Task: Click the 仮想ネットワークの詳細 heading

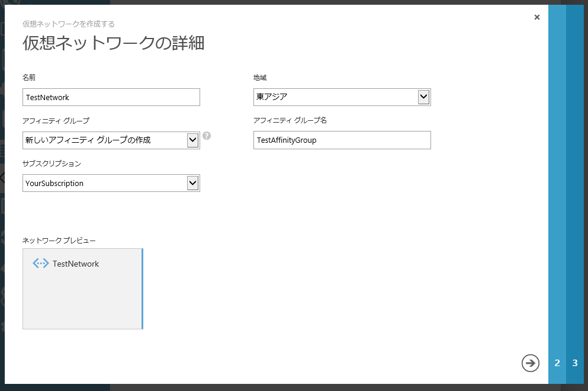Action: [113, 43]
